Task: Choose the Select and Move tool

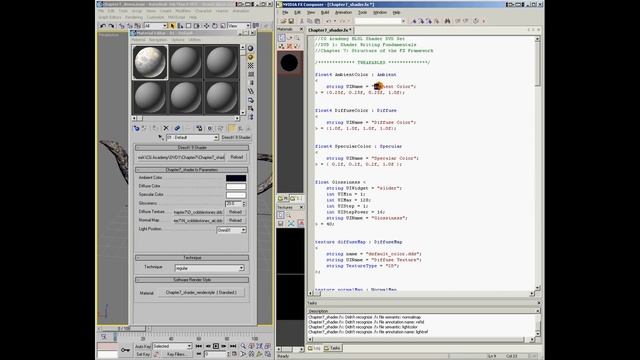Action: [207, 26]
